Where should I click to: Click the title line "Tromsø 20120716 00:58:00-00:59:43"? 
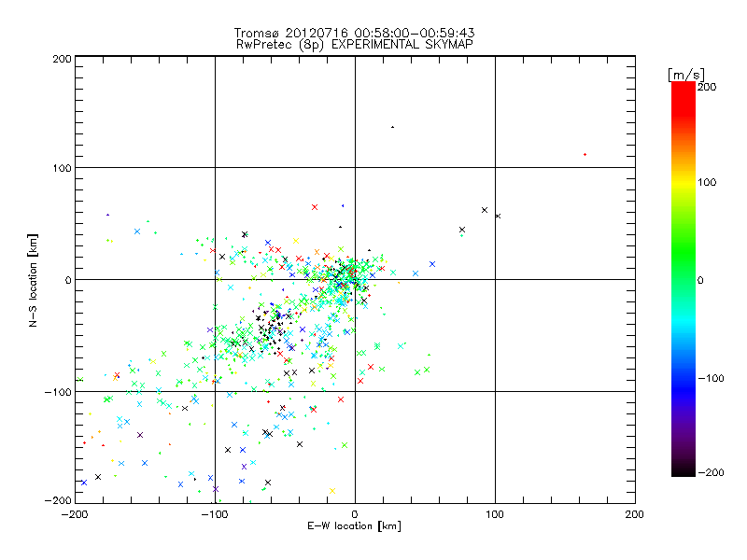point(354,33)
